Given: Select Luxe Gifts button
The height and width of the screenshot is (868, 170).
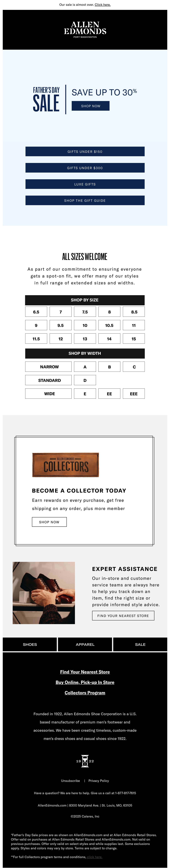Looking at the screenshot, I should pyautogui.click(x=85, y=184).
